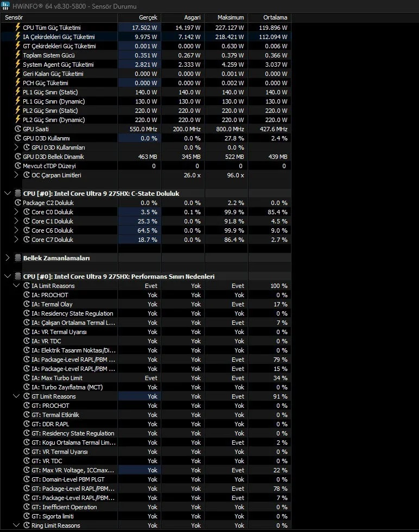Click chip icon of Bellek Zamanlamaları section

(x=18, y=258)
